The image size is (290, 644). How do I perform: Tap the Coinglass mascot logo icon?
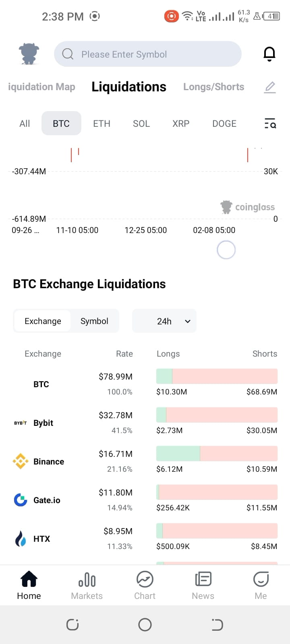point(29,54)
